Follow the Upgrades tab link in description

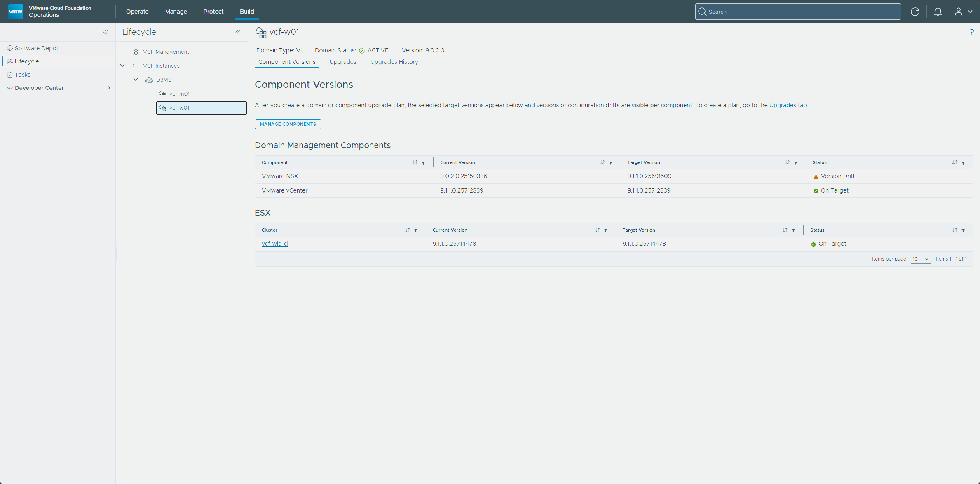(x=788, y=105)
